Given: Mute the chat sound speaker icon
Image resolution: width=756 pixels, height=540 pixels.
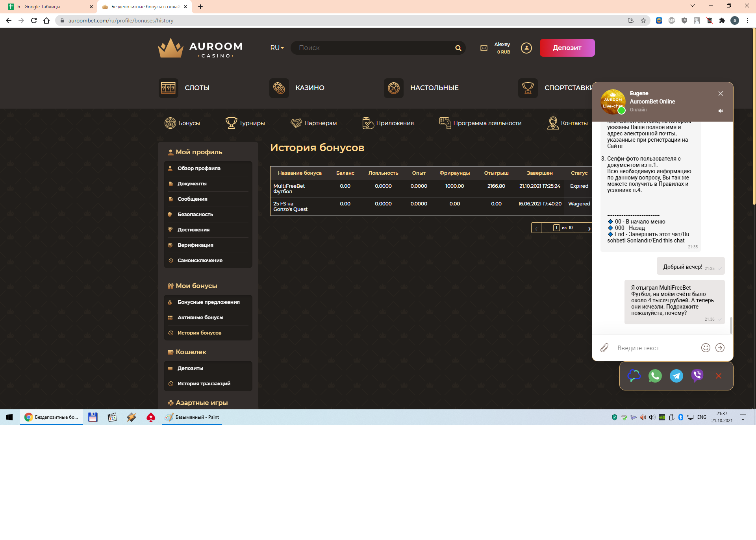Looking at the screenshot, I should [721, 111].
